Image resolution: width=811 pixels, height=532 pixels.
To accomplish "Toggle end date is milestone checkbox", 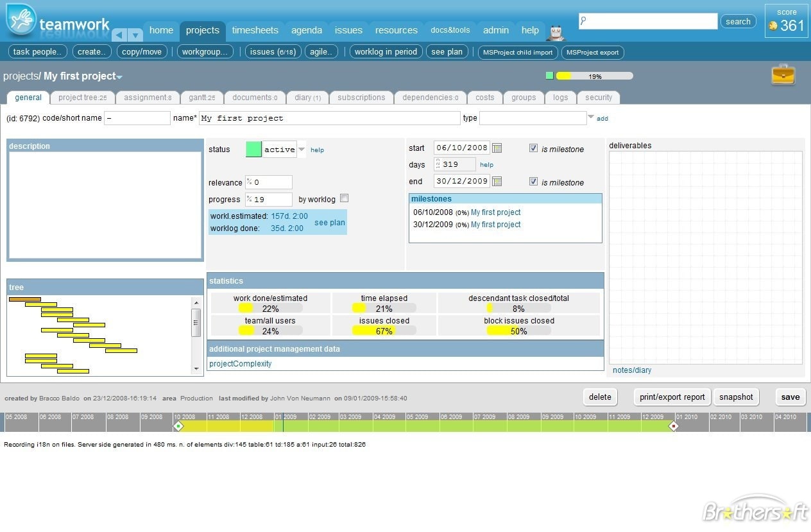I will click(x=533, y=182).
